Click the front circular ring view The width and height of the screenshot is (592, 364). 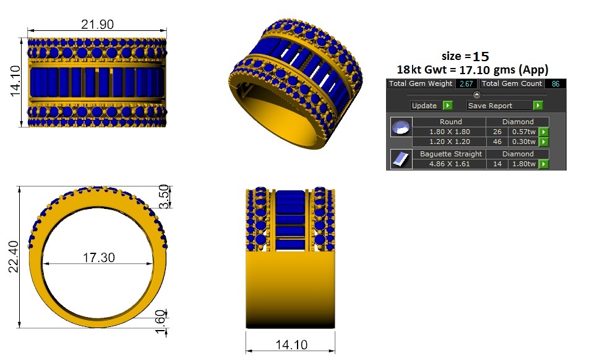coord(98,257)
